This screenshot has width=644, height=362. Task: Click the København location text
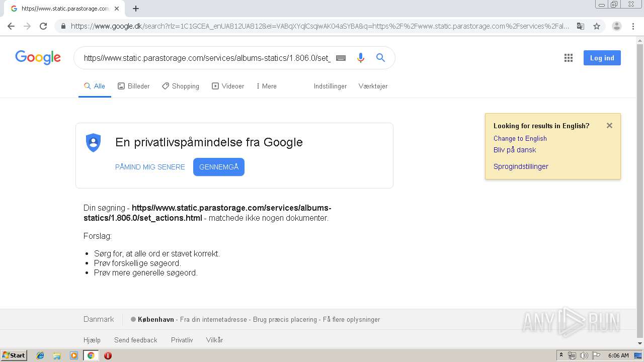(156, 319)
